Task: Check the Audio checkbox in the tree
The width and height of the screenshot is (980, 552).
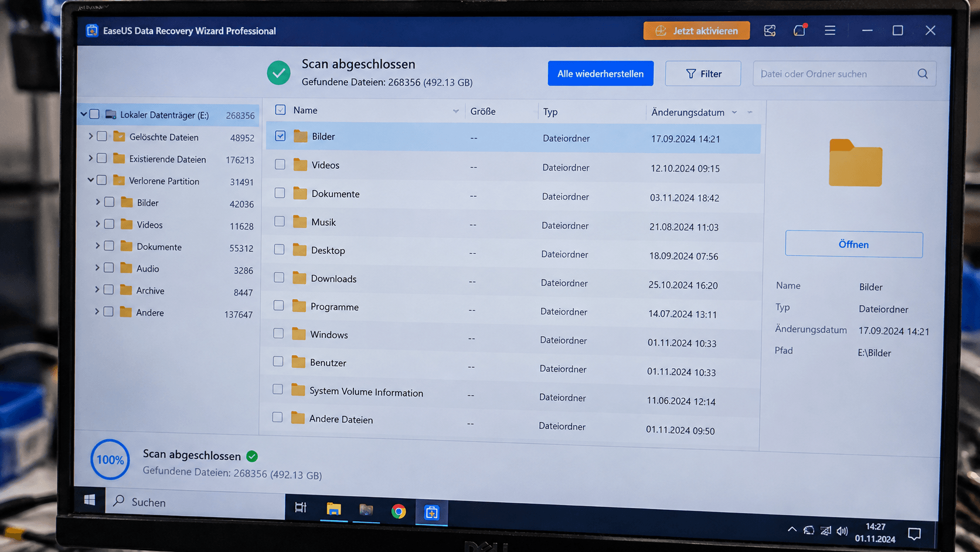Action: click(x=109, y=267)
